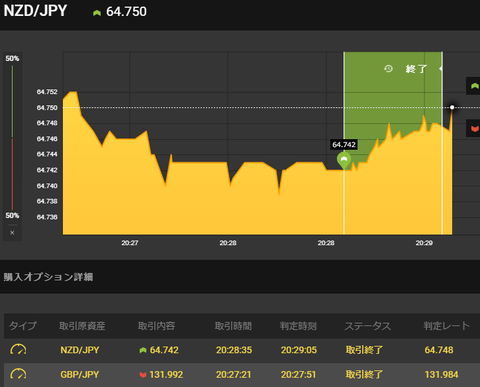Select the GBP/JPY asset cell in the table
The image size is (480, 387).
coord(80,375)
